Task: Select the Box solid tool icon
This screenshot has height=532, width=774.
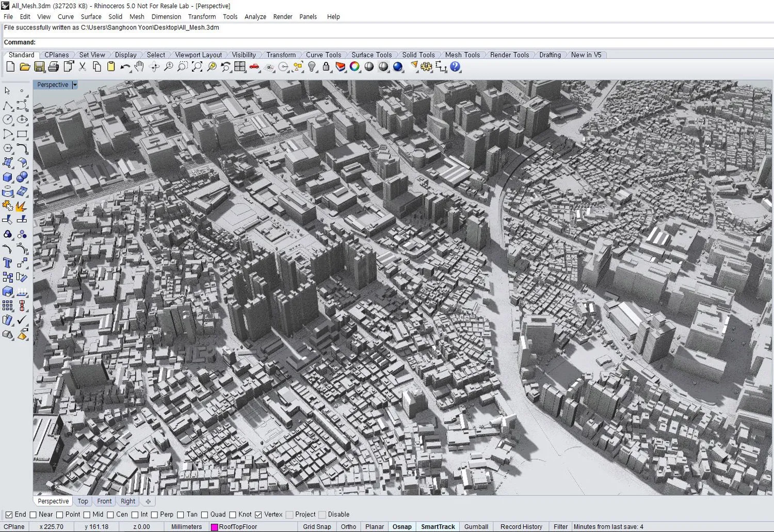Action: click(8, 178)
